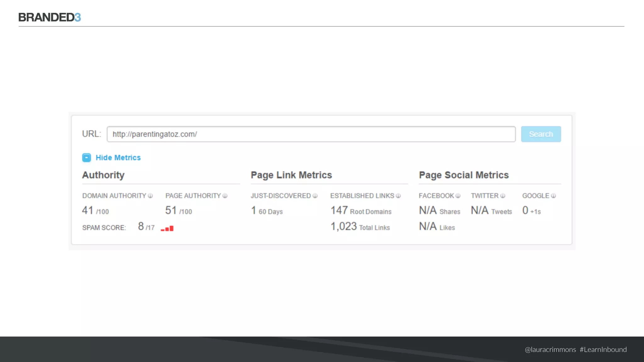This screenshot has height=362, width=644.
Task: Click the Page Link Metrics heading
Action: click(x=291, y=175)
